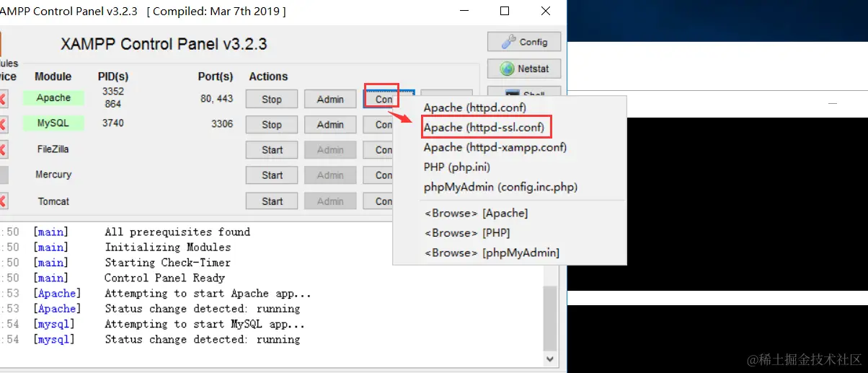
Task: Click log line All prerequisites found
Action: pos(177,232)
